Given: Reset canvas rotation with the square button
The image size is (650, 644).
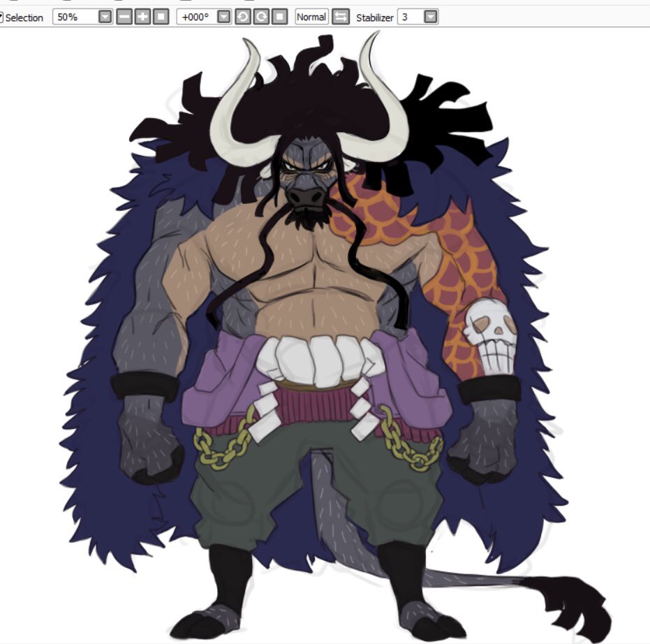Looking at the screenshot, I should (280, 17).
